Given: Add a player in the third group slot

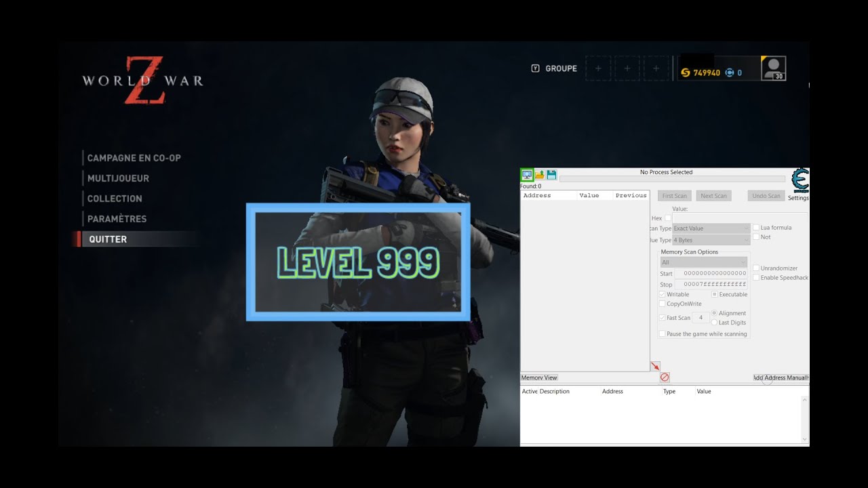Looking at the screenshot, I should coord(656,68).
